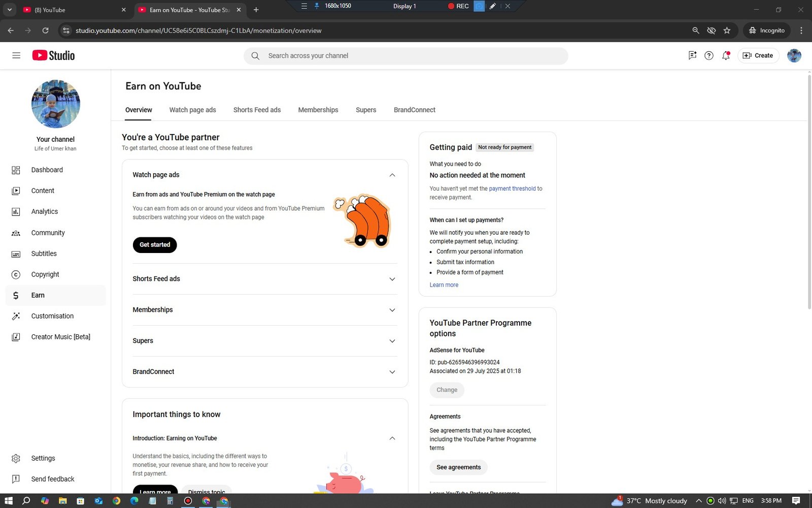The height and width of the screenshot is (508, 812).
Task: Open File Explorer from taskbar
Action: (62, 501)
